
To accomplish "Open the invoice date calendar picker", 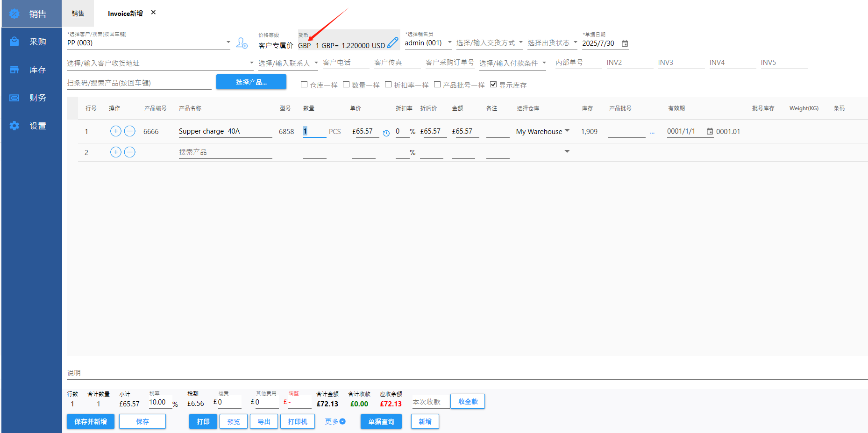I will coord(625,43).
